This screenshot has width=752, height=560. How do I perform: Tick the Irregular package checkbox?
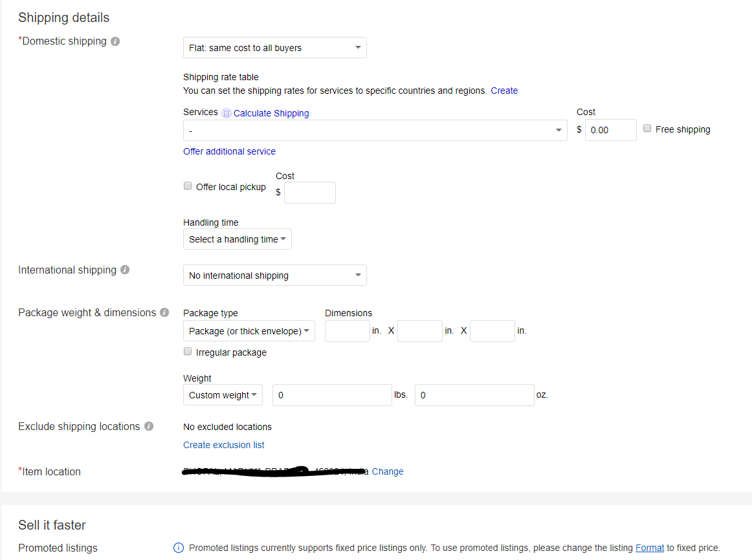(188, 352)
